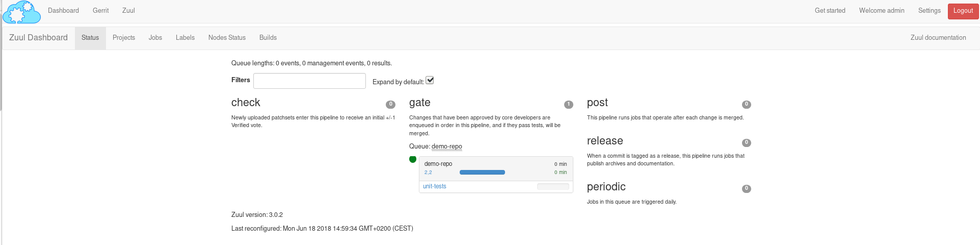The width and height of the screenshot is (980, 245).
Task: Open the unit-tests job link
Action: tap(434, 186)
